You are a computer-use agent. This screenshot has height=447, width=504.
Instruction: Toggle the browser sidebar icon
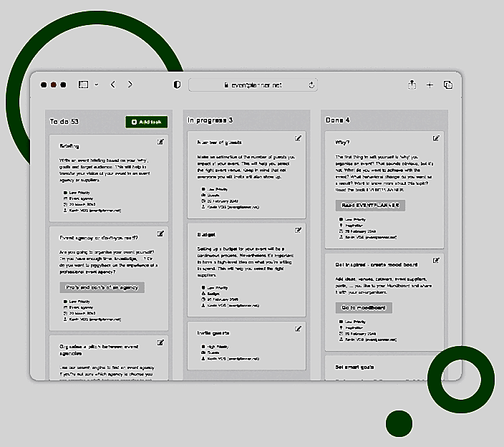83,85
